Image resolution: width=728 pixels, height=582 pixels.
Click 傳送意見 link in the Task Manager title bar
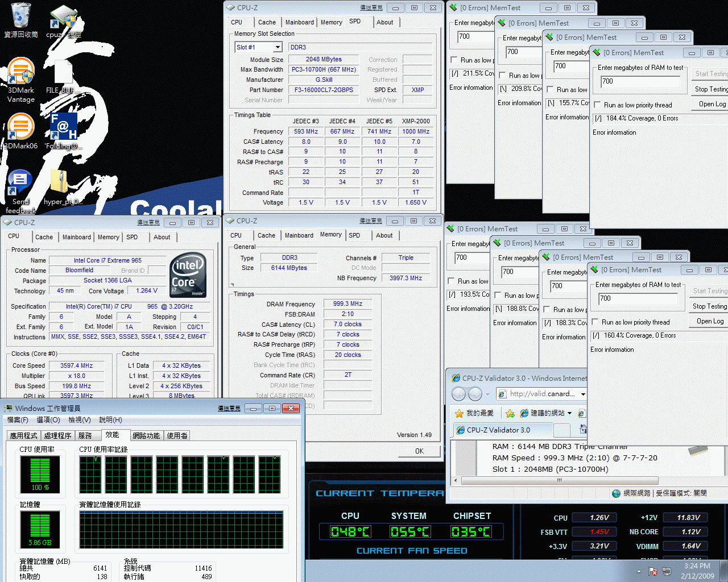(x=229, y=408)
